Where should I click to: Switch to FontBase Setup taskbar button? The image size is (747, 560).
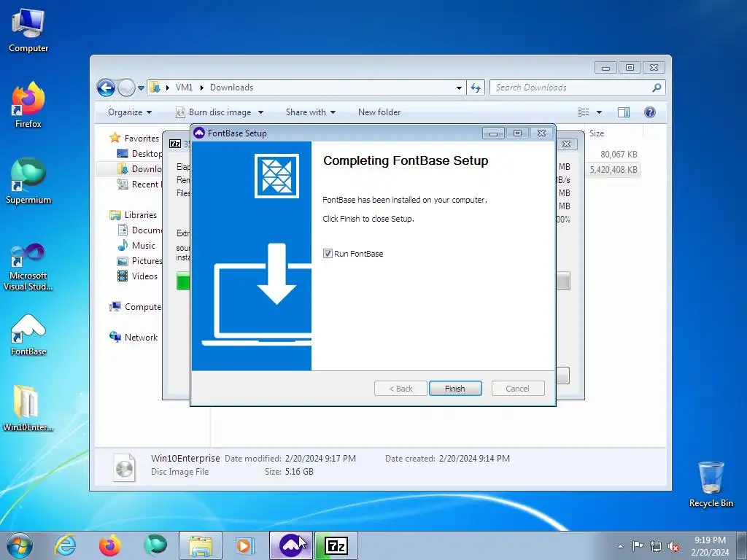click(x=291, y=545)
